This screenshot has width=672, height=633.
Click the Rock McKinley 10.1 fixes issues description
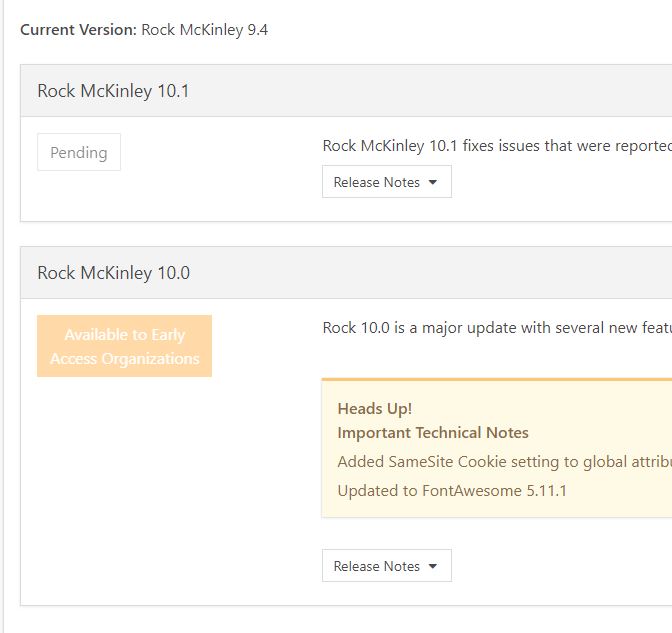tap(495, 146)
